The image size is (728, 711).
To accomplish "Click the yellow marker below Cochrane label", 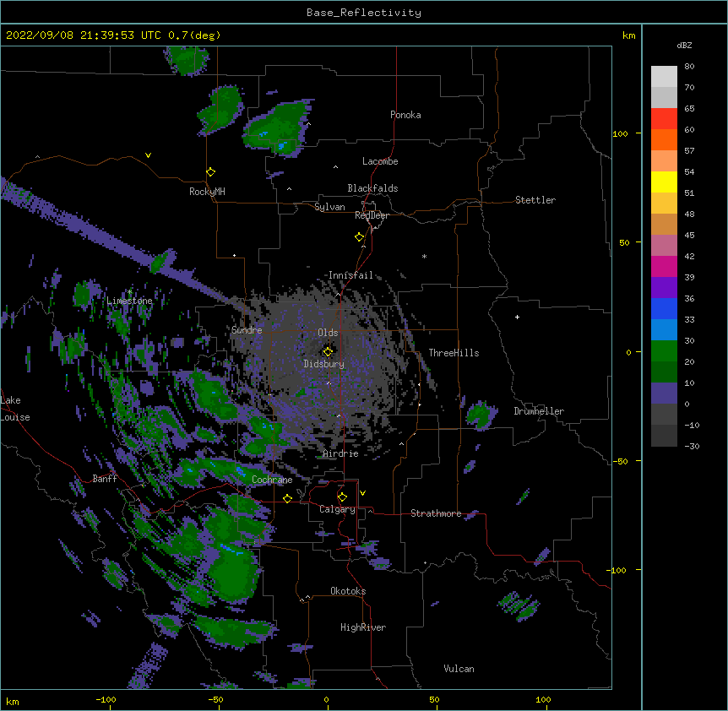I will [x=287, y=498].
